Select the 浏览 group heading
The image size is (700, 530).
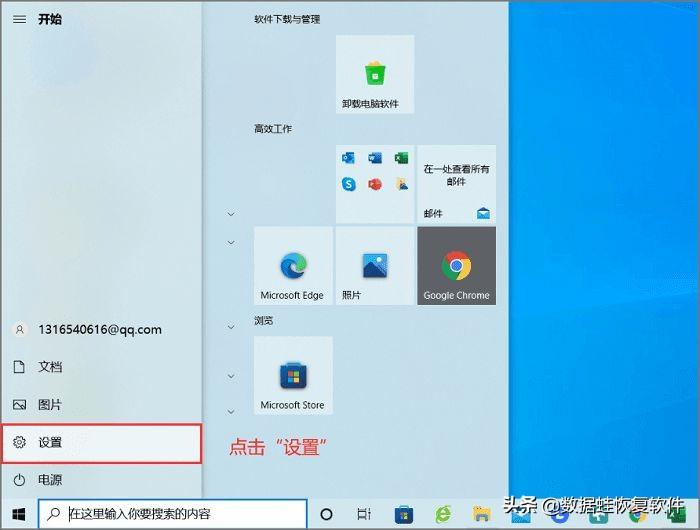[263, 321]
